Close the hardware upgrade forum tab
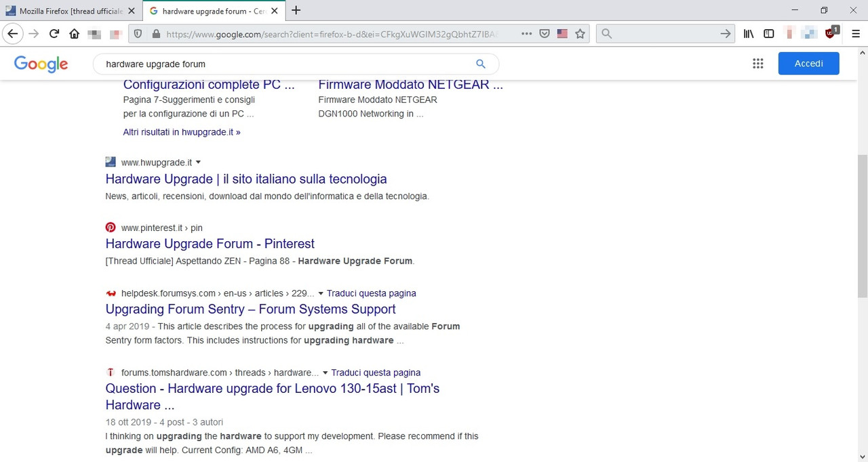This screenshot has height=462, width=868. (x=276, y=11)
